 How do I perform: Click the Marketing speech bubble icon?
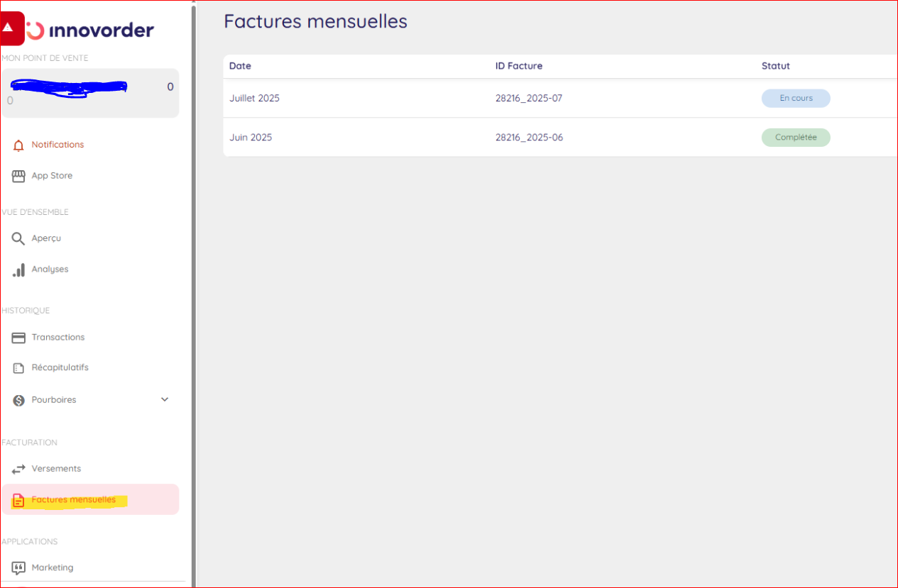point(18,568)
